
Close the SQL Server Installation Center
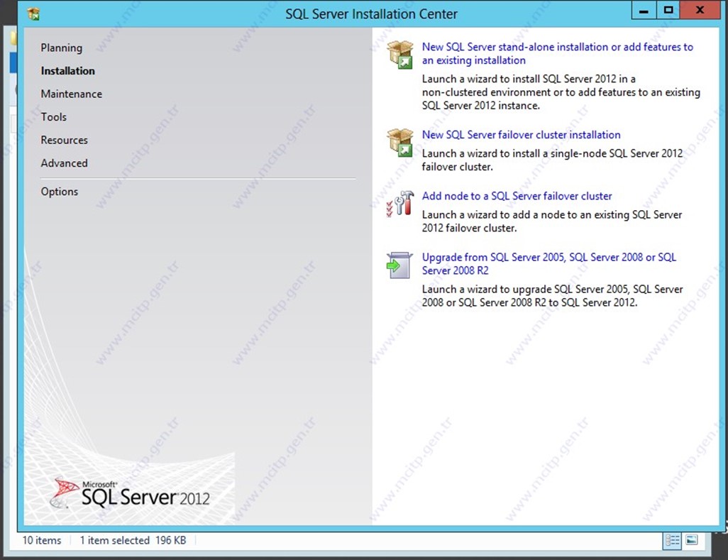coord(700,10)
